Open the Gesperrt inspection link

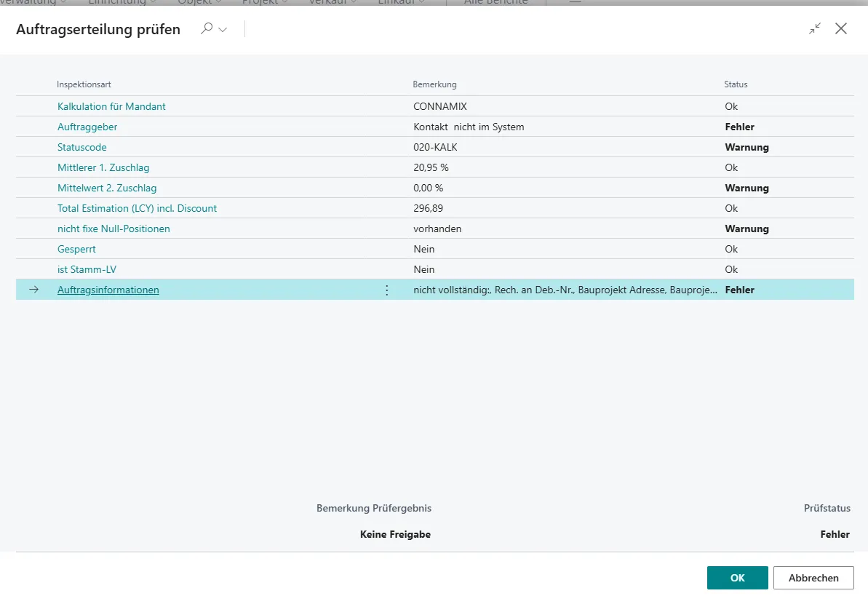click(76, 249)
